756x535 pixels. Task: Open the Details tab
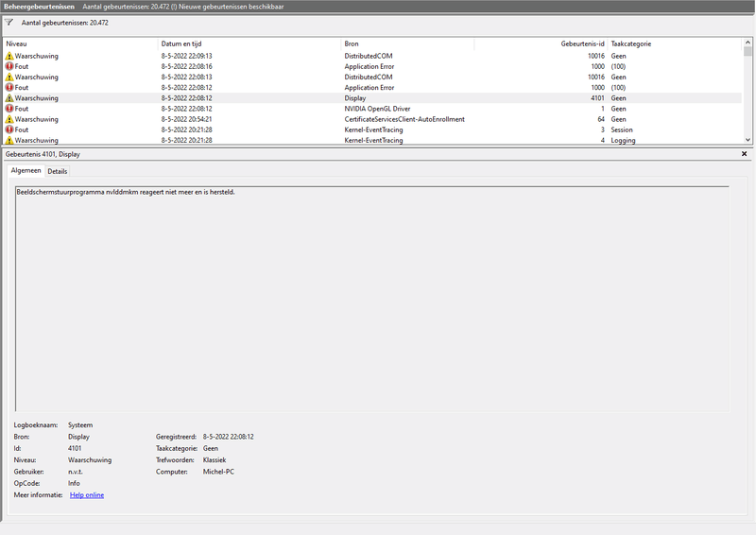click(x=58, y=171)
